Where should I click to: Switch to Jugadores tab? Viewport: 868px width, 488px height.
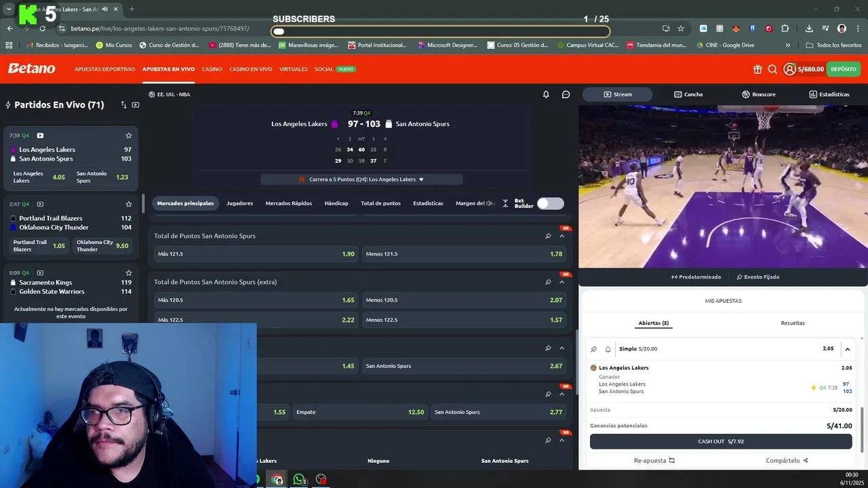coord(239,203)
